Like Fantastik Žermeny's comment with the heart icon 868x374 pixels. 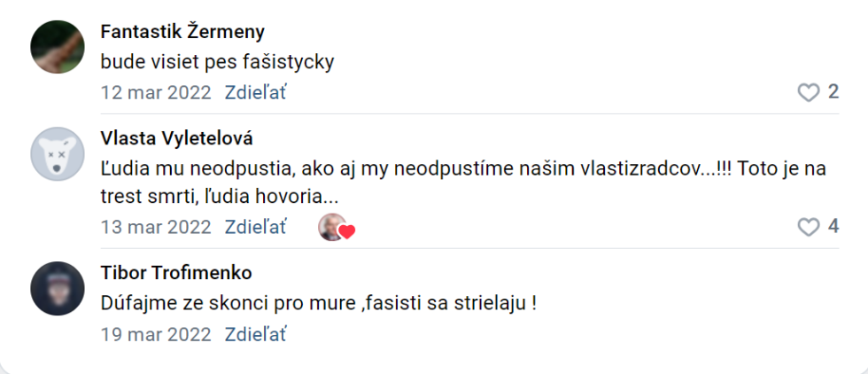pyautogui.click(x=808, y=92)
